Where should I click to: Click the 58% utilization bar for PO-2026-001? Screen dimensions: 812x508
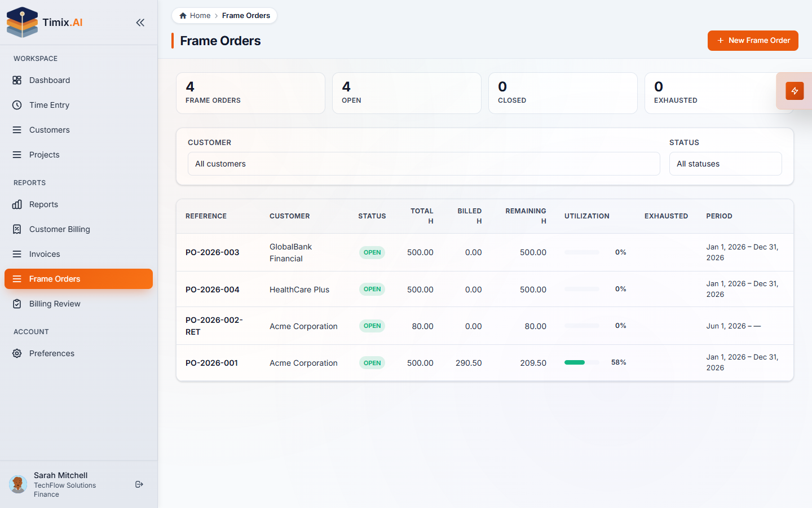click(x=582, y=362)
